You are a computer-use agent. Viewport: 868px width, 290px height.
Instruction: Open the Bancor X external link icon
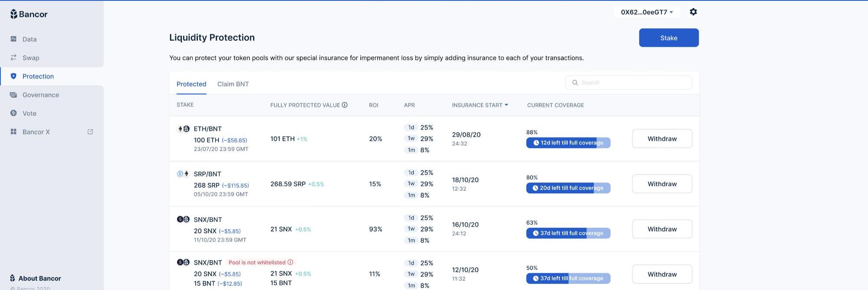[x=90, y=132]
